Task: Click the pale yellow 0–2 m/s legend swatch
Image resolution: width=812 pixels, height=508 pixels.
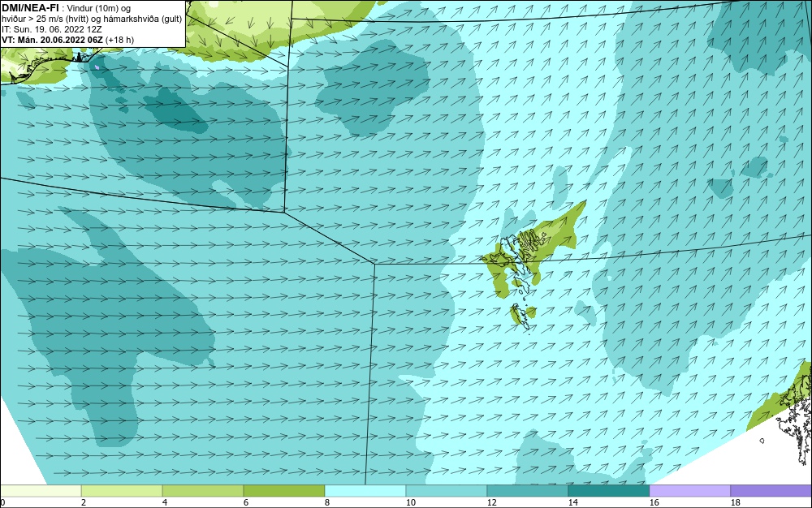Action: [41, 490]
